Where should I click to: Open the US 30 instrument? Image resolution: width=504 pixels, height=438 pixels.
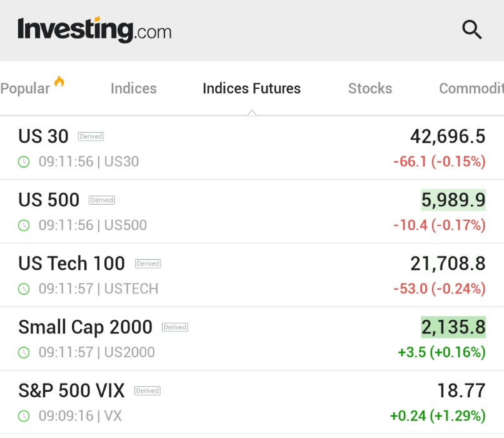(x=252, y=148)
